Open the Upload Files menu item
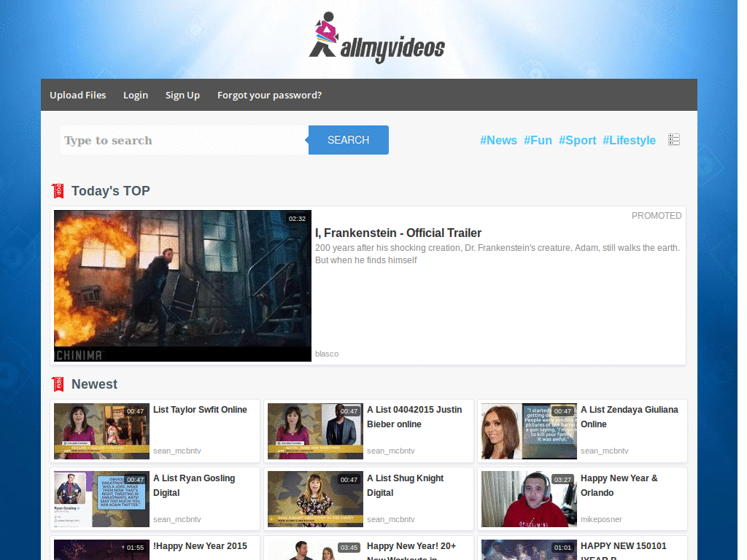The height and width of the screenshot is (560, 747). point(77,96)
